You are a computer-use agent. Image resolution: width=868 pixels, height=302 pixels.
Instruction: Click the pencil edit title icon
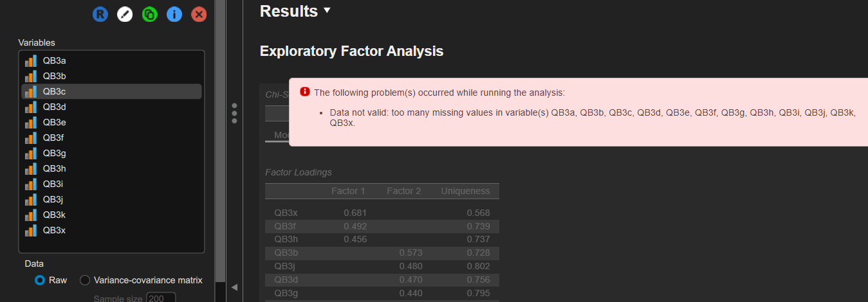125,14
